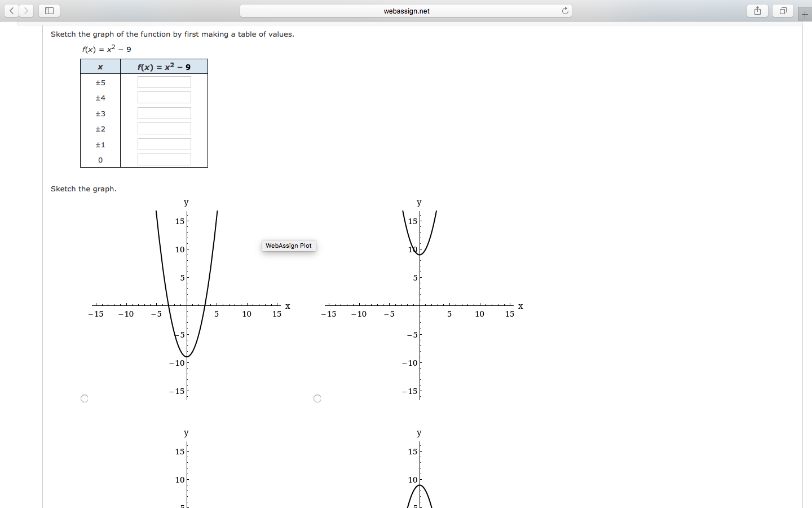Click the '±5' cell in the x column

[100, 82]
